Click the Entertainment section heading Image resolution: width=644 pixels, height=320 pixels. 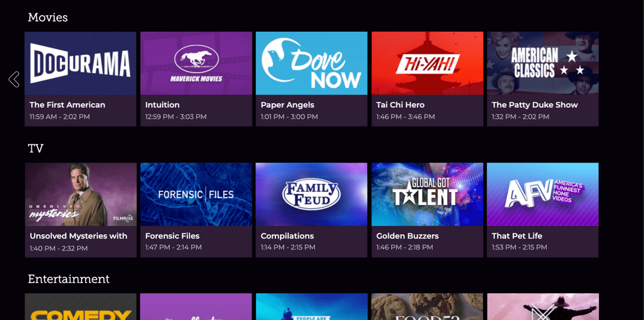pos(69,279)
